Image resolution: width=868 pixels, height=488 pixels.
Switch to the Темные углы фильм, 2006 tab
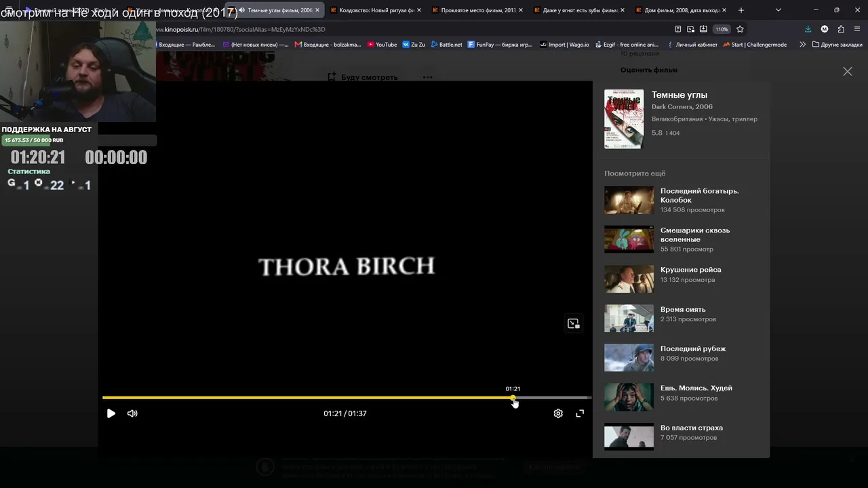click(274, 10)
